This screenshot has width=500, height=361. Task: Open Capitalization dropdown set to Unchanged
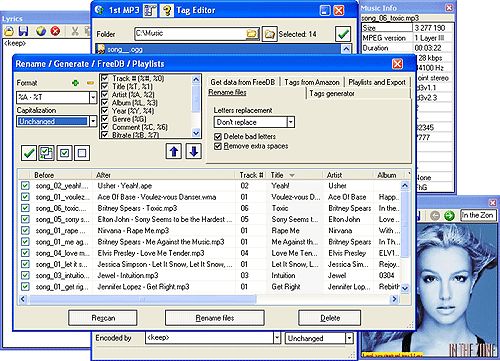(x=93, y=121)
